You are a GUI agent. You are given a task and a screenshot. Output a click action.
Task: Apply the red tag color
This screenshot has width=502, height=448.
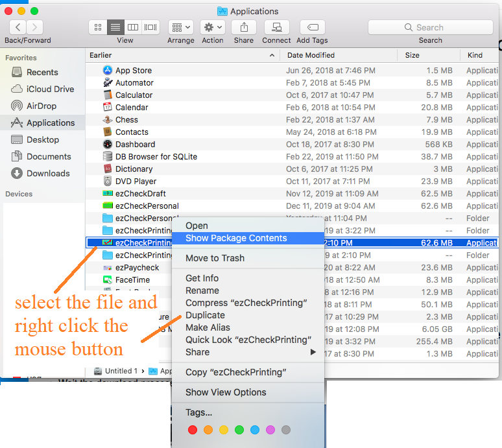point(192,430)
